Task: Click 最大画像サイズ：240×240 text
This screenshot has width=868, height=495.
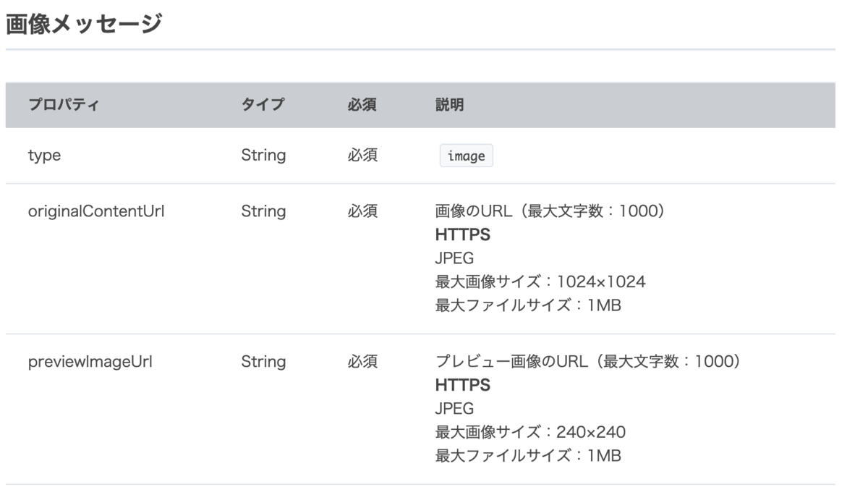Action: click(x=530, y=432)
